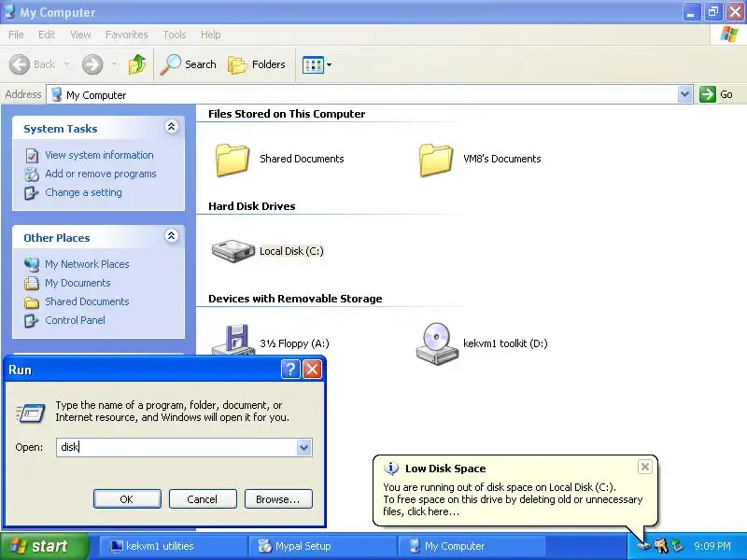Click the taskbar clock 9:09 PM
The image size is (747, 560).
(712, 546)
